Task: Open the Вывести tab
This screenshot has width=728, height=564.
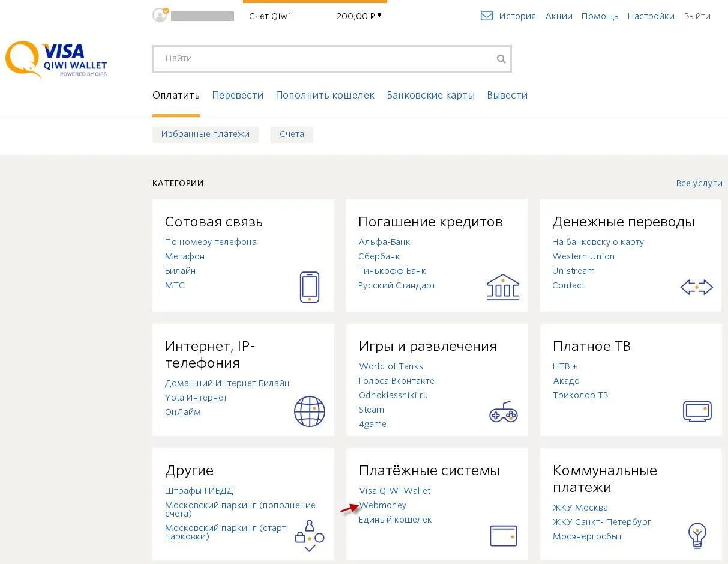Action: point(507,95)
